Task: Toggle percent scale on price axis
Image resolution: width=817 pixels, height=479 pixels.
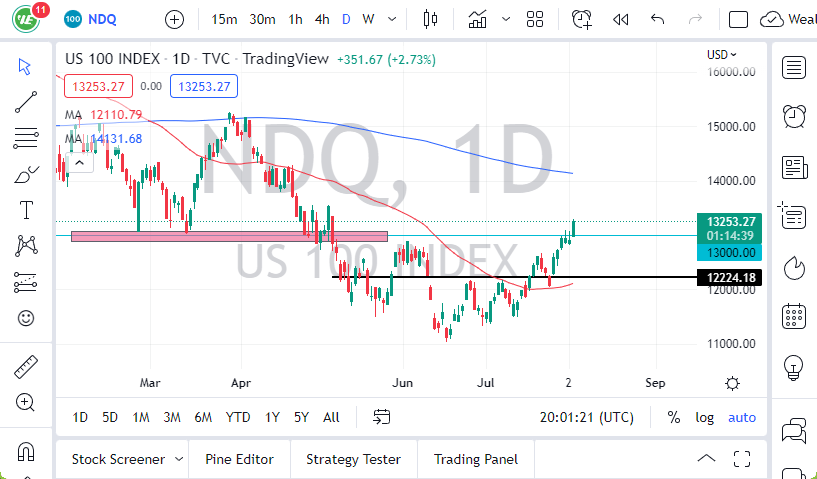Action: tap(674, 417)
